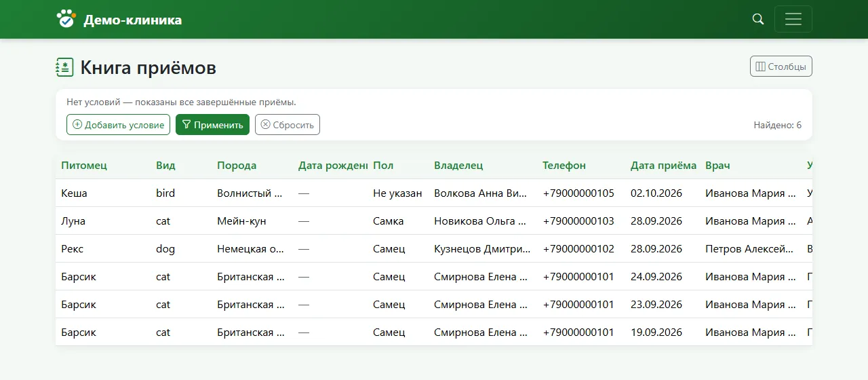Click phone +79000000105

pos(578,193)
